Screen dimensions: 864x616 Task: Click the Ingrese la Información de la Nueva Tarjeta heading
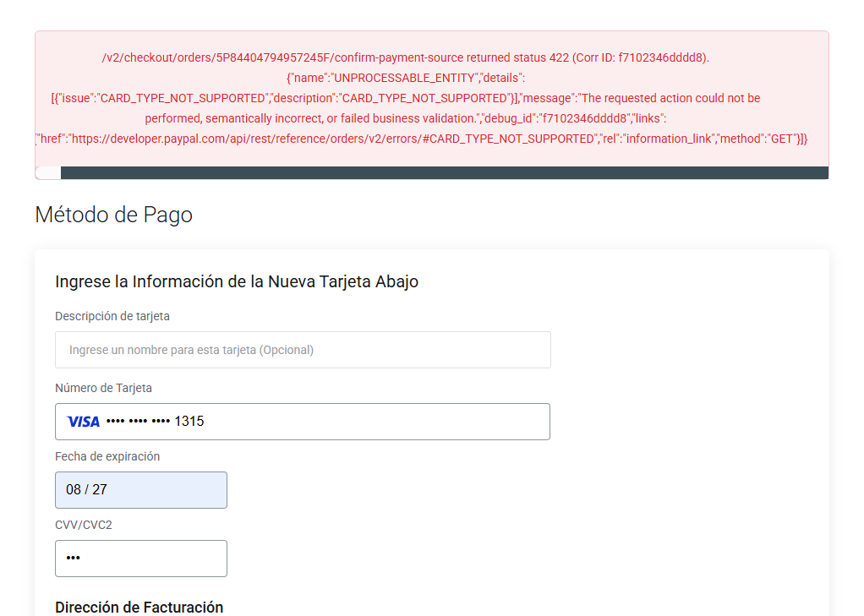(x=237, y=281)
